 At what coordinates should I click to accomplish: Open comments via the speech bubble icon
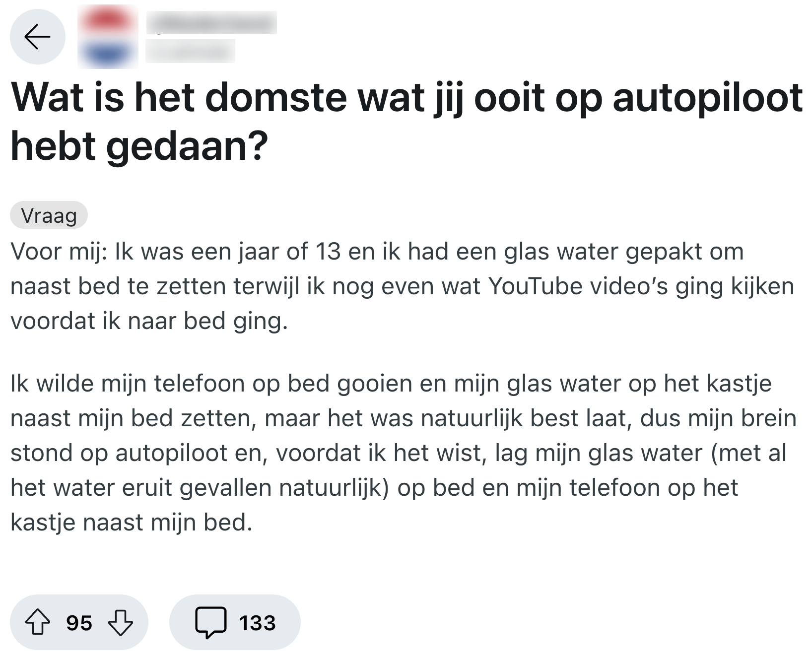tap(211, 623)
